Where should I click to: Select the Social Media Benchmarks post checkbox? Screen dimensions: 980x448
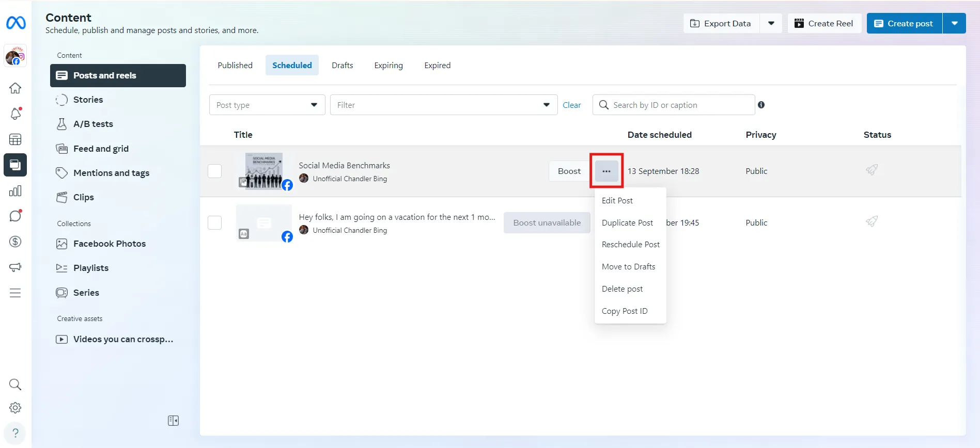click(214, 171)
